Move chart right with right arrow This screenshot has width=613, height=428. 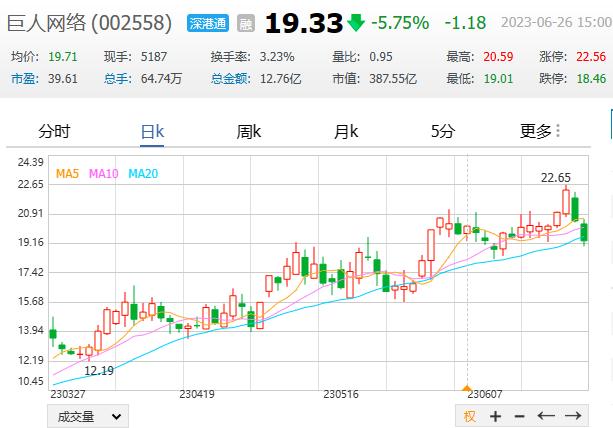(573, 415)
